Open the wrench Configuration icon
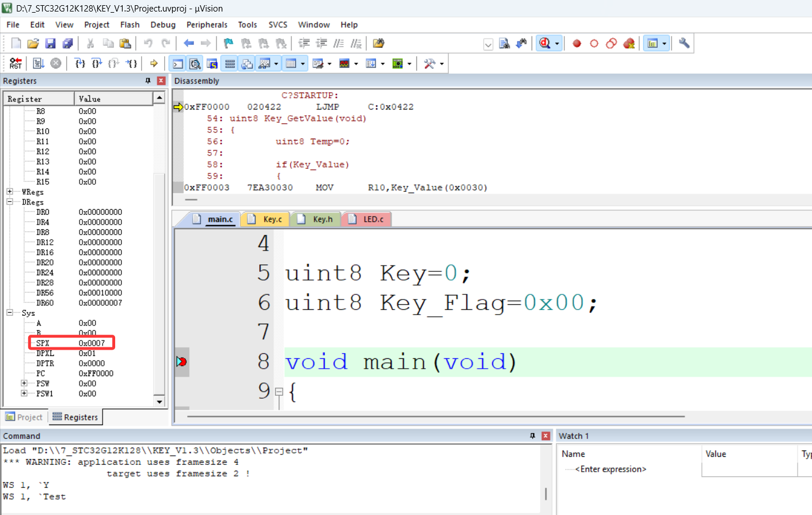Viewport: 812px width, 515px height. 684,43
